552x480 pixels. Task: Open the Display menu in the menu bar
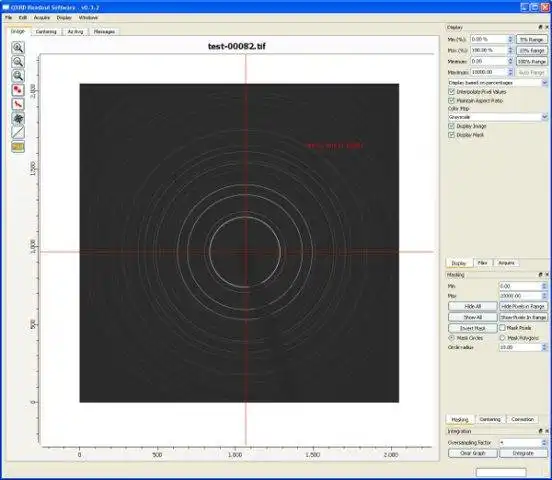pyautogui.click(x=64, y=17)
